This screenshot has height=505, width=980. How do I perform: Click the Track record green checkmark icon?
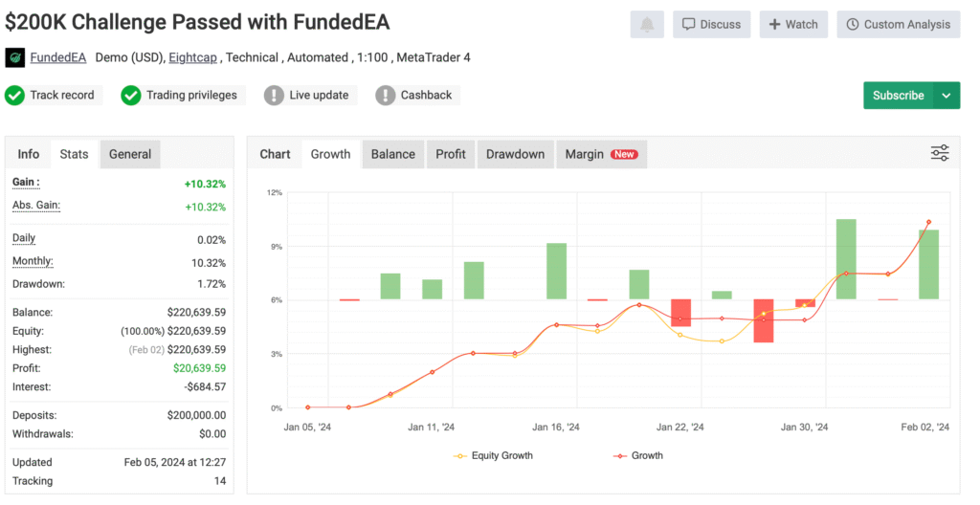[x=14, y=95]
